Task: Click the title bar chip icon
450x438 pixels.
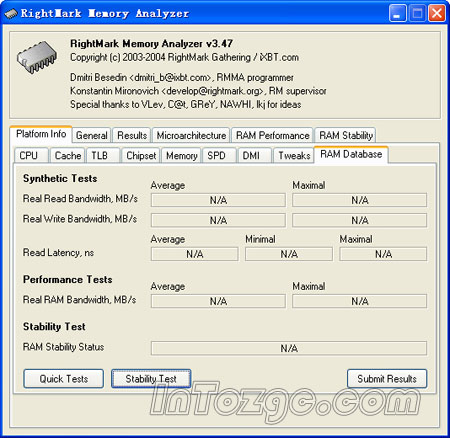Action: click(x=11, y=14)
